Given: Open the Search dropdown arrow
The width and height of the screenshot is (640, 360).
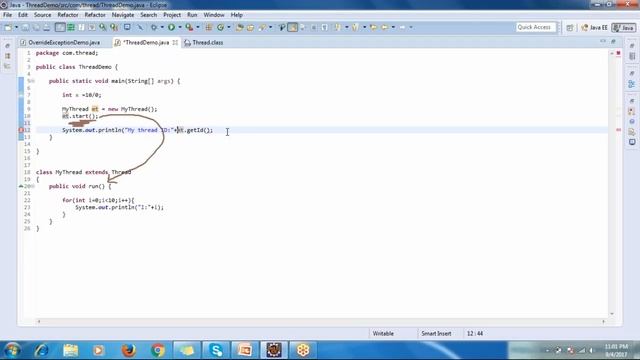Looking at the screenshot, I should [270, 27].
